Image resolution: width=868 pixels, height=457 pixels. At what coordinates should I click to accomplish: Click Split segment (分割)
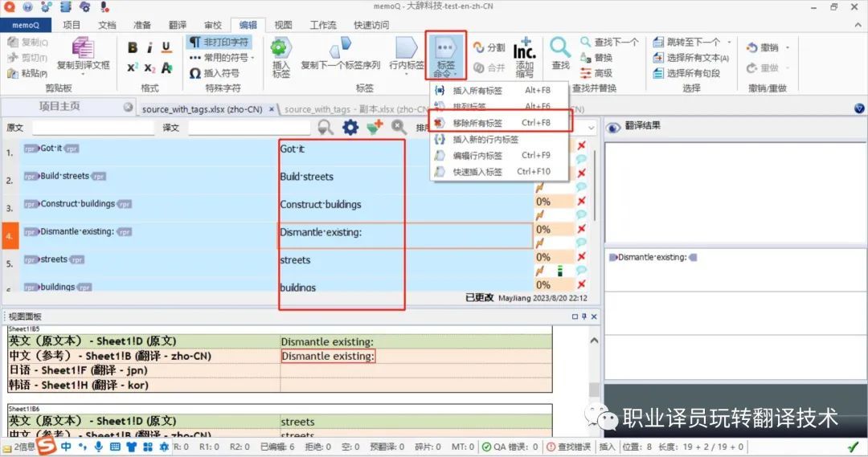click(489, 47)
